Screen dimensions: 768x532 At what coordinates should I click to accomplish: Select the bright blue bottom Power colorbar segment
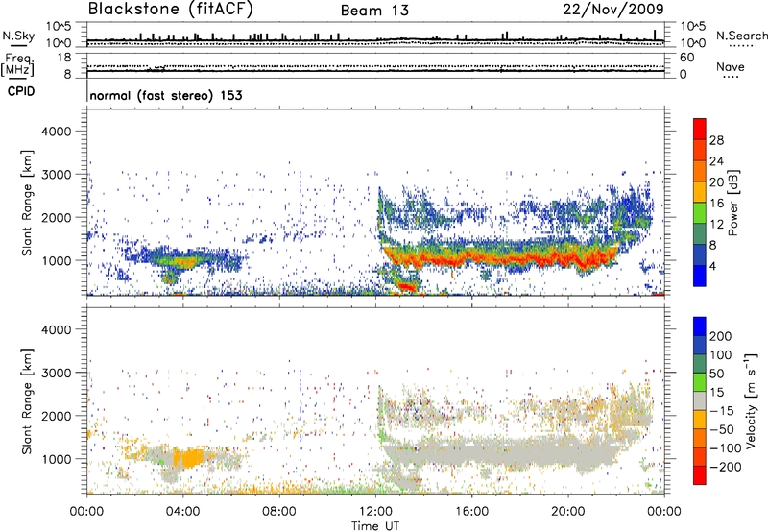700,276
